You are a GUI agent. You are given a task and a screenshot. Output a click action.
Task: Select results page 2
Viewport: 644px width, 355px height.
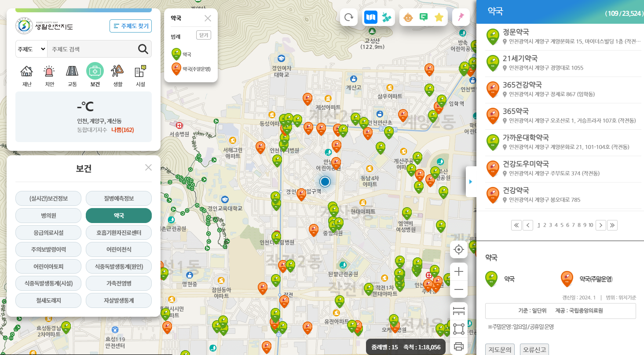[545, 225]
